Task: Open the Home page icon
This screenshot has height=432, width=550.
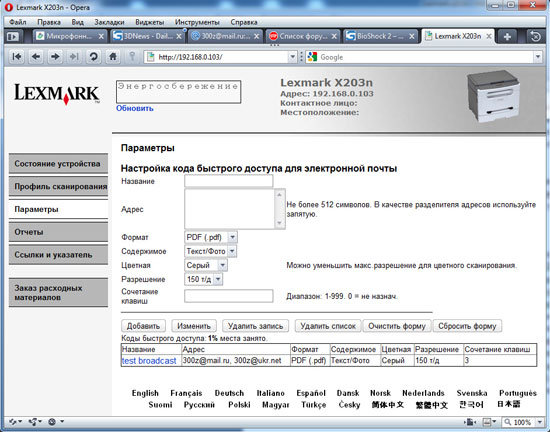Action: 113,56
